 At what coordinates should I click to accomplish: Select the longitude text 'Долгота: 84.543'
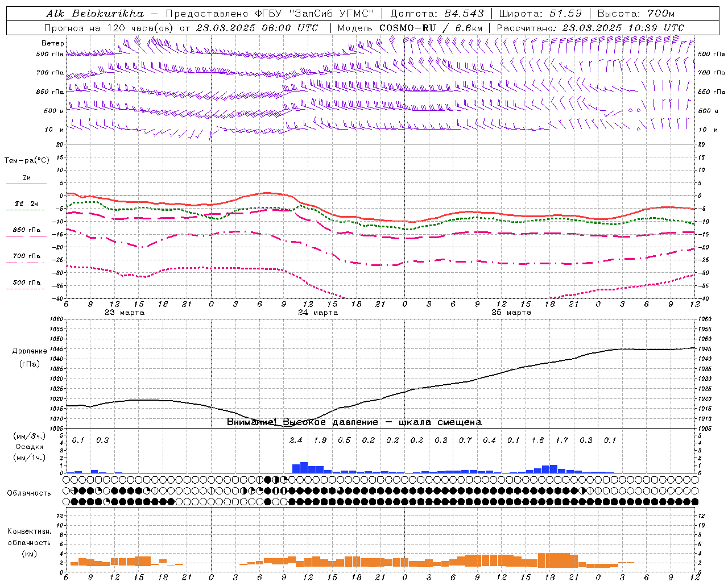(x=437, y=14)
